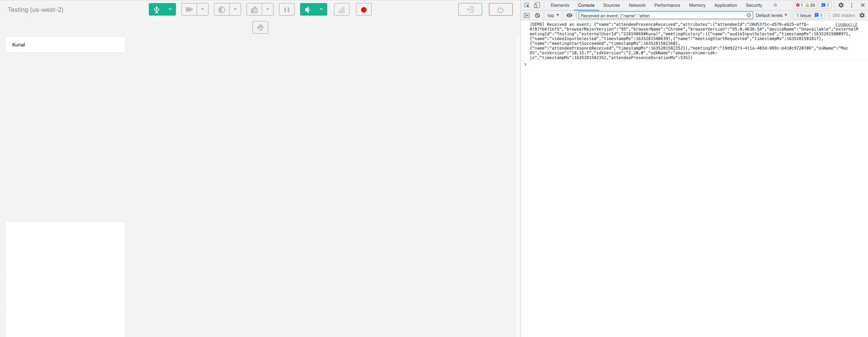
Task: Open DevTools three-dot customize menu
Action: pos(851,5)
